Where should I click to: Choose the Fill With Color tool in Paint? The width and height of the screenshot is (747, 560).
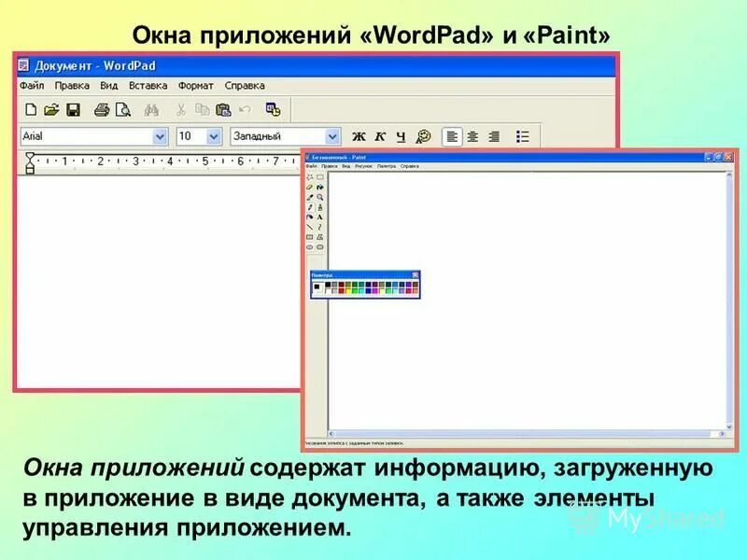[x=320, y=188]
